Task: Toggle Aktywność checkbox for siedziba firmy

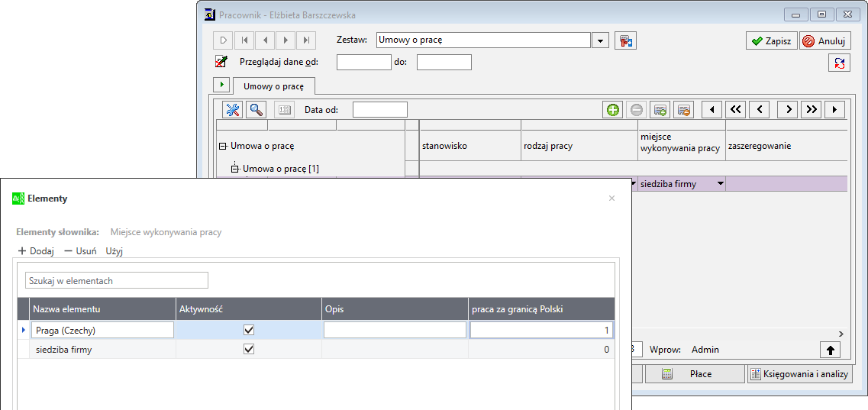Action: 248,349
